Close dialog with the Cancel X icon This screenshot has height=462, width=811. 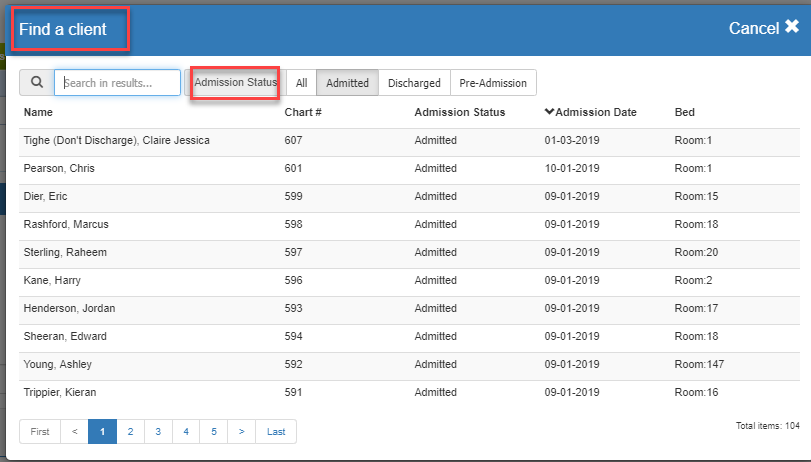[791, 28]
